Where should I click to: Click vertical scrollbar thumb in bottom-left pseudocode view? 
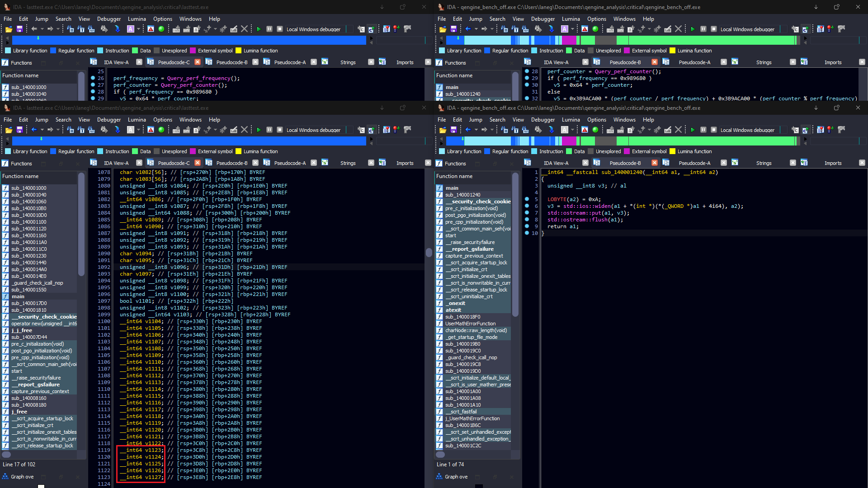pyautogui.click(x=429, y=252)
